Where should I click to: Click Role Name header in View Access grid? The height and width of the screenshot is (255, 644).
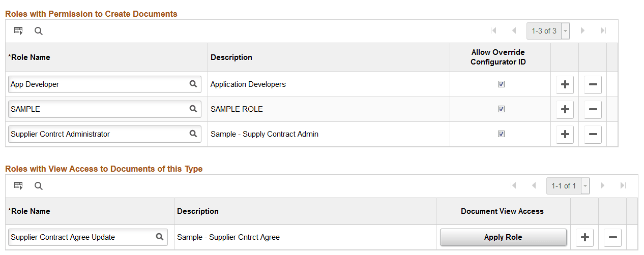[x=30, y=211]
